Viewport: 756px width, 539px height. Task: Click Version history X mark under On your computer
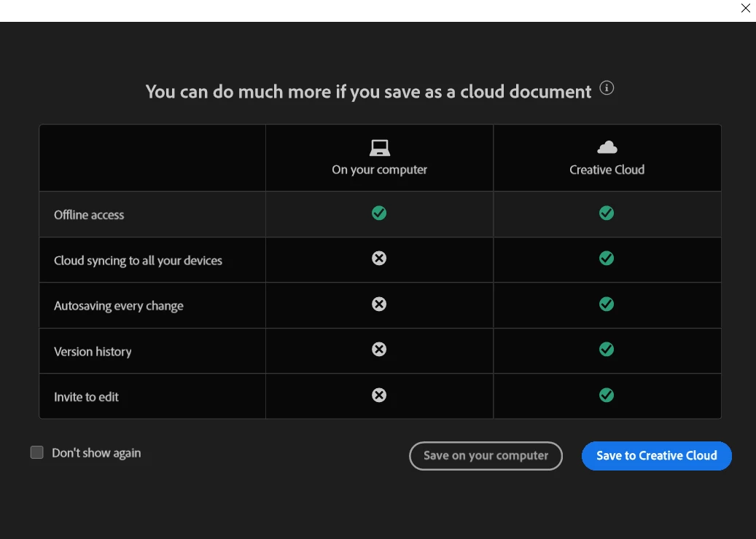pyautogui.click(x=379, y=349)
